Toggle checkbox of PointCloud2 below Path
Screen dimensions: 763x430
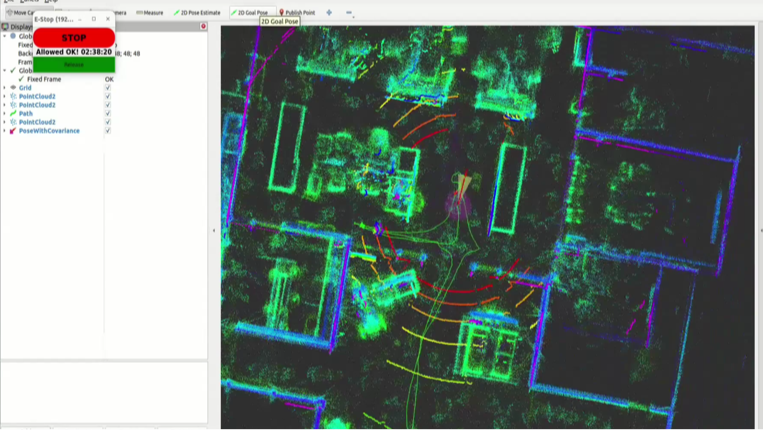[x=108, y=122]
